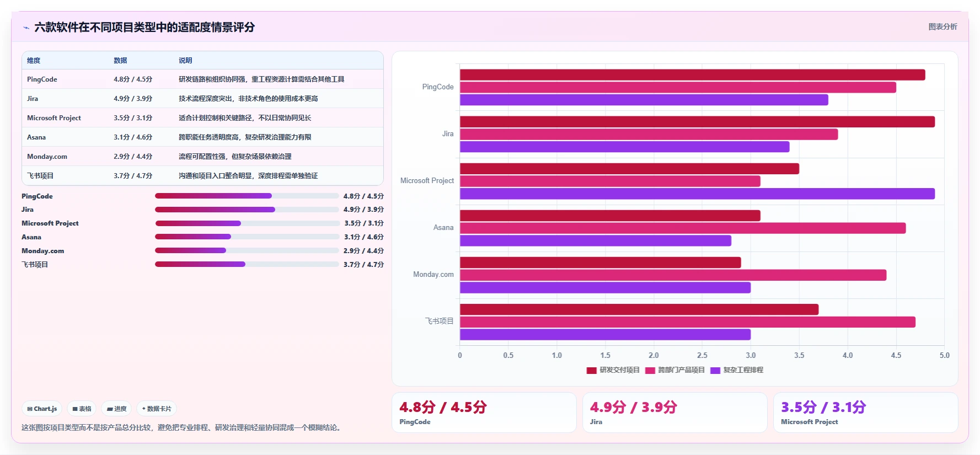Click chart y-axis label Monday.com
980x455 pixels.
click(x=433, y=275)
